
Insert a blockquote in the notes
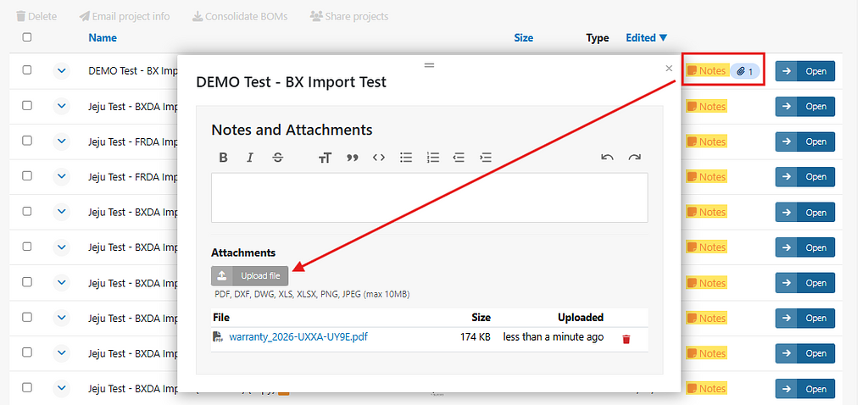(352, 158)
